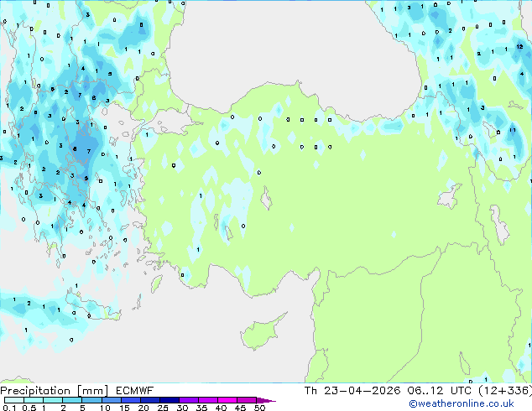Click the 'Precipitation' title word

click(35, 391)
